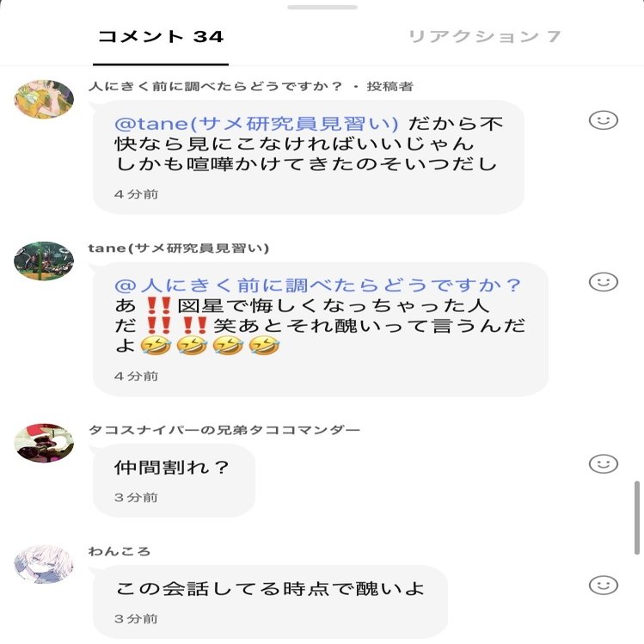
Task: Switch to リアクション 7 tab
Action: [x=484, y=37]
